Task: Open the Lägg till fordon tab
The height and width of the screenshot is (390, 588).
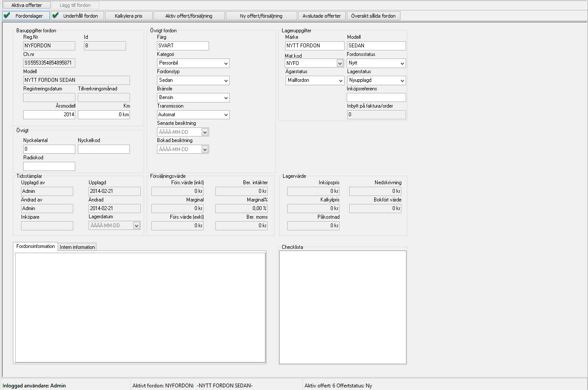Action: click(75, 5)
